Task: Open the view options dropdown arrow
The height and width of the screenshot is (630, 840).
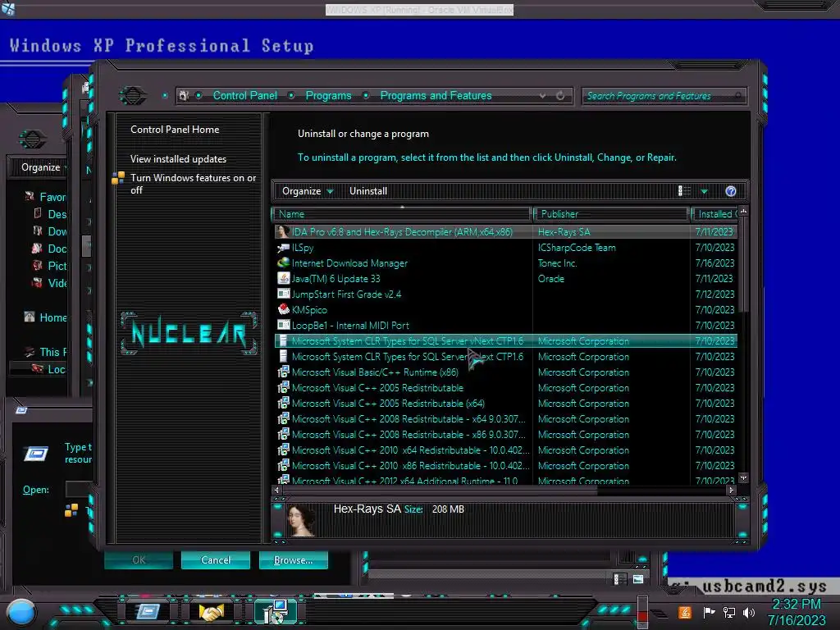Action: pos(704,191)
